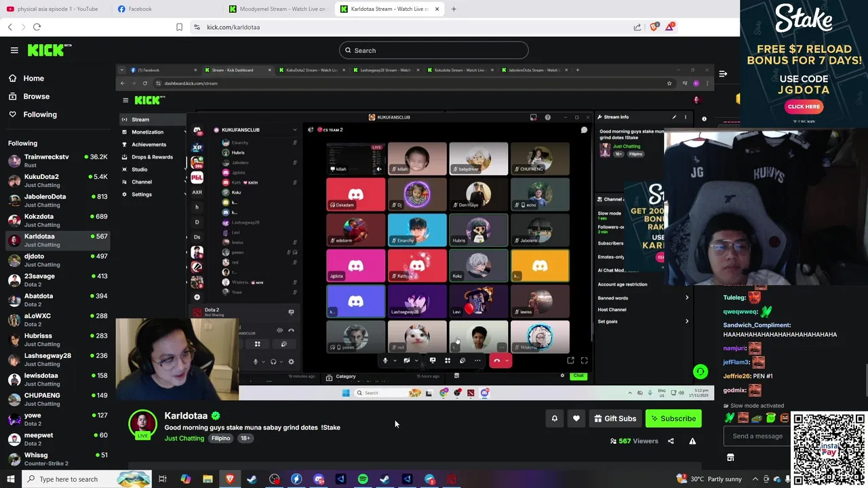Show hidden system tray icons
The image size is (868, 488).
tap(755, 479)
